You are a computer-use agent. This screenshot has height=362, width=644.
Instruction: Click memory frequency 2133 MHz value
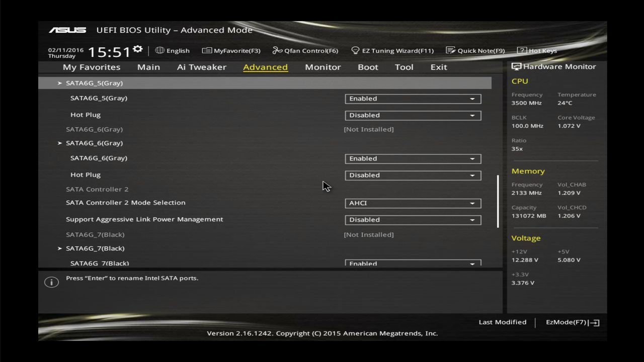pos(526,193)
